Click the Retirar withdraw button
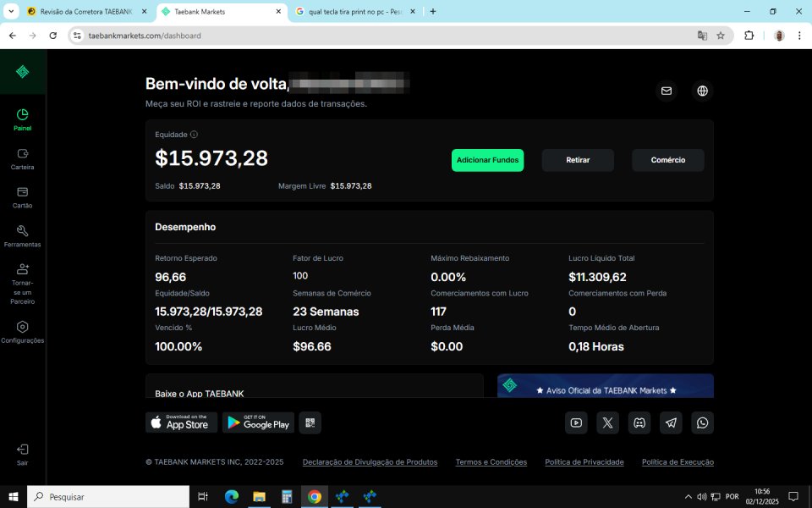 pyautogui.click(x=578, y=160)
